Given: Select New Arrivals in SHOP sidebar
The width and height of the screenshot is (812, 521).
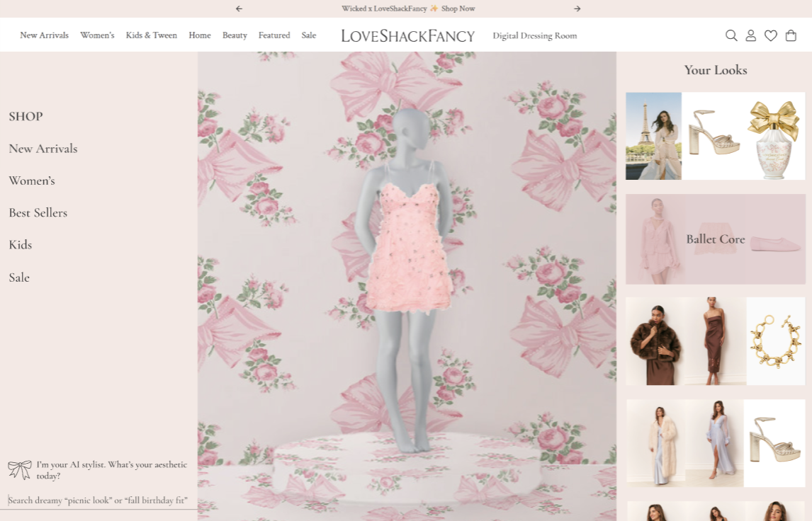Looking at the screenshot, I should pyautogui.click(x=43, y=149).
